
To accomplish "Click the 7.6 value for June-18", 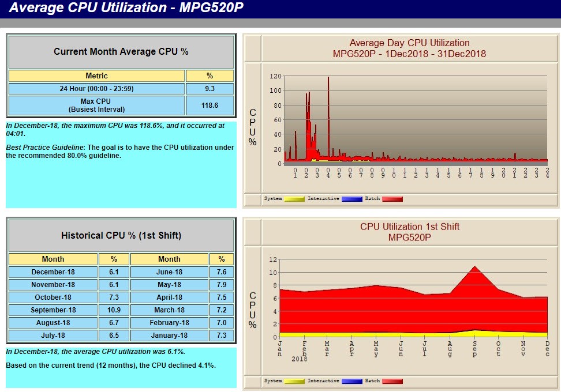I will (222, 272).
